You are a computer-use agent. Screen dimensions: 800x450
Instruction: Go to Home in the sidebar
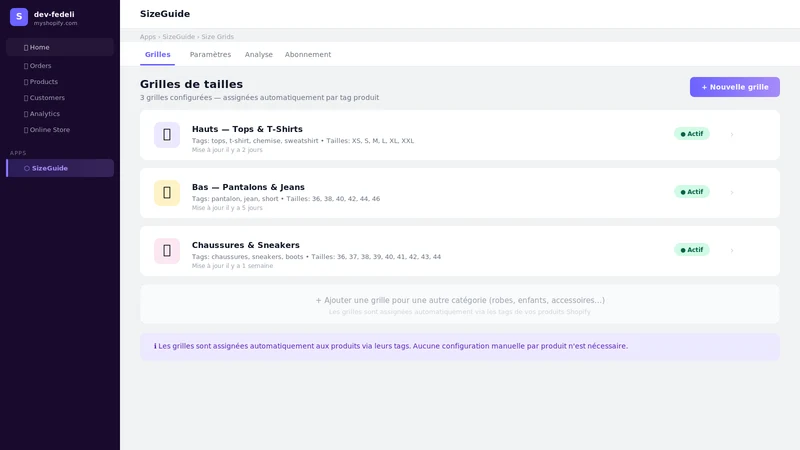(60, 47)
